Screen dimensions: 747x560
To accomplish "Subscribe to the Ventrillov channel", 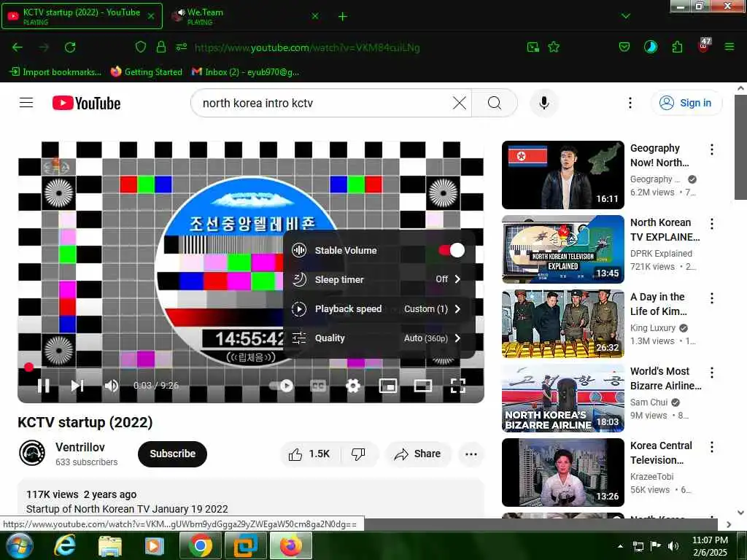I will (172, 454).
